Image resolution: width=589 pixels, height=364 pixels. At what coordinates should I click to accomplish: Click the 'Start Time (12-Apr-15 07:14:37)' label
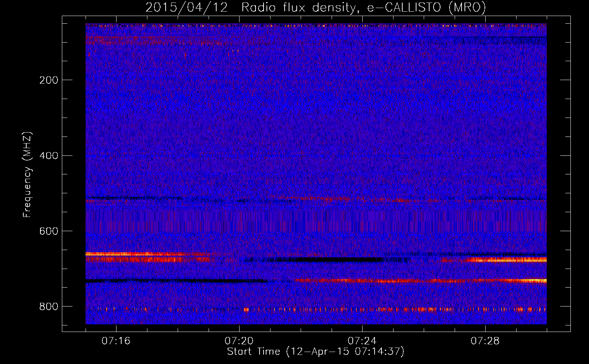pos(316,352)
